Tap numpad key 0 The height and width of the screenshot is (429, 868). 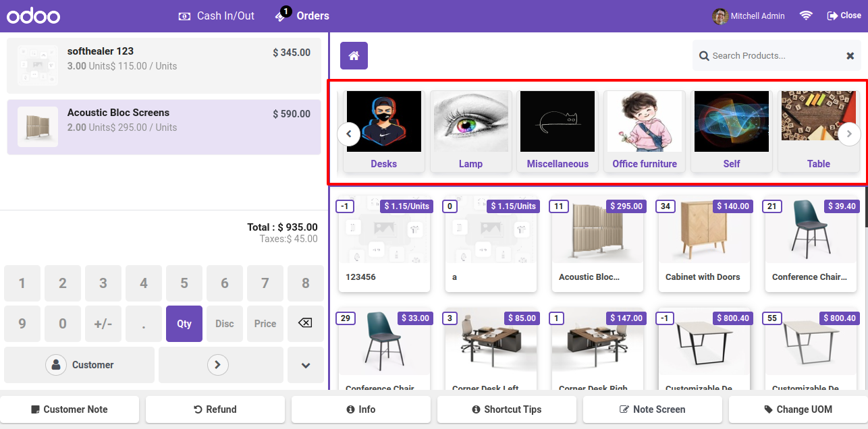[x=63, y=324]
